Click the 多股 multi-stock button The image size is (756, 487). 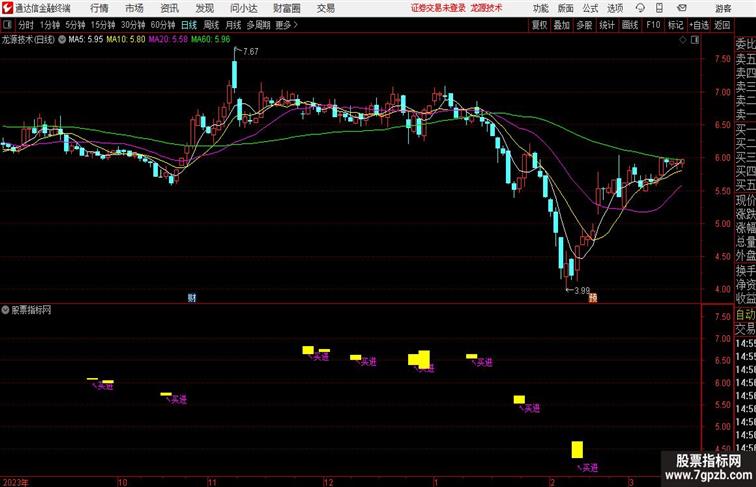tap(584, 25)
